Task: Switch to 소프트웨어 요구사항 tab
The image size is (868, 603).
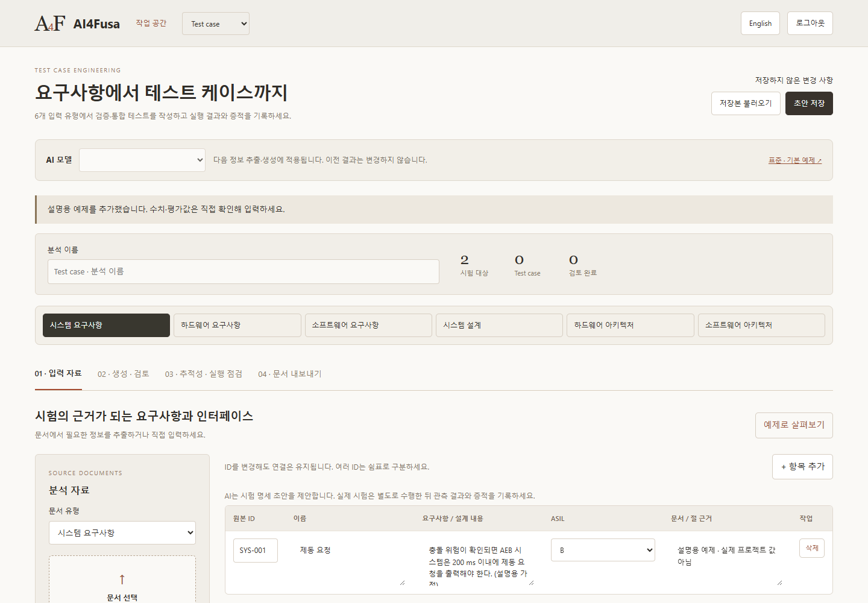Action: (368, 325)
